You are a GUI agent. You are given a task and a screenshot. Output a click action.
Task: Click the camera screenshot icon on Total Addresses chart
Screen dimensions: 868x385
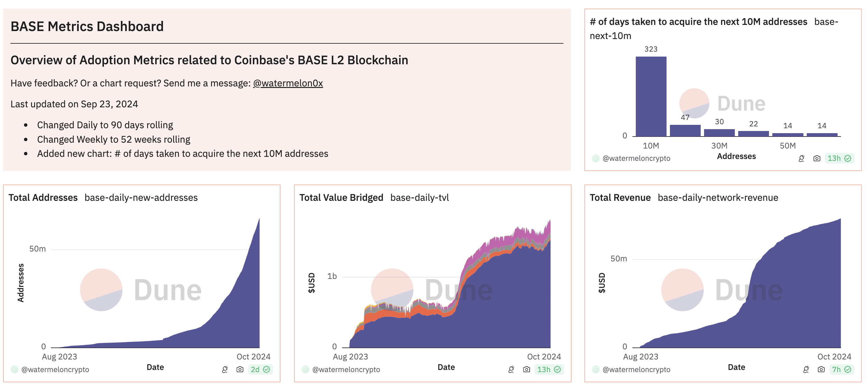point(240,370)
